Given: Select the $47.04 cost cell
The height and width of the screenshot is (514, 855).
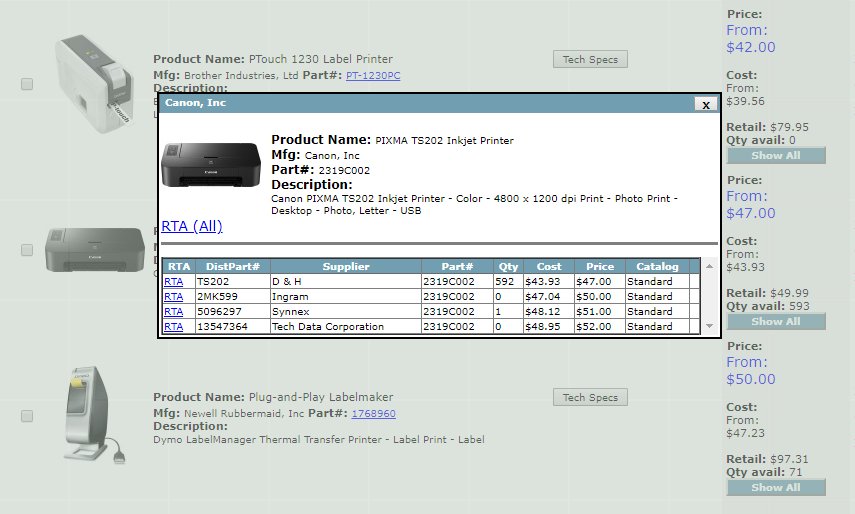Looking at the screenshot, I should (549, 297).
